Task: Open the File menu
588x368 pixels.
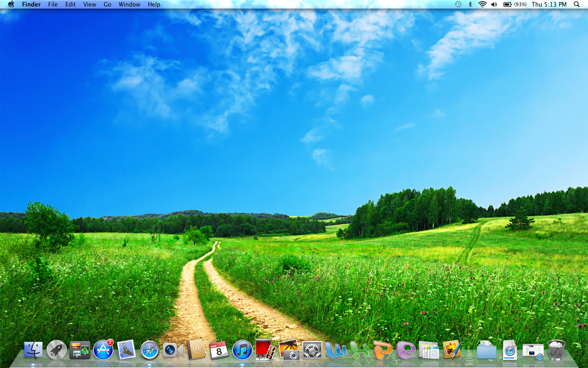Action: pyautogui.click(x=53, y=4)
